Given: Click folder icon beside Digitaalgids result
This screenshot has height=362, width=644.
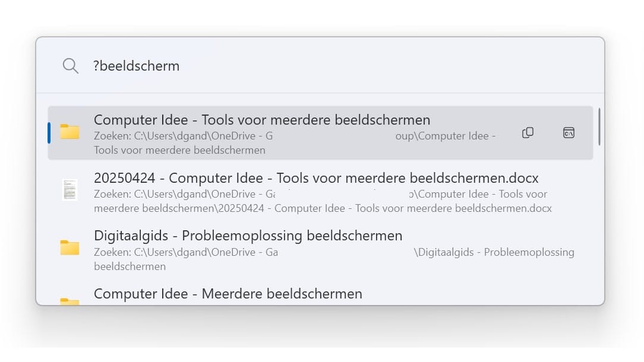Looking at the screenshot, I should coord(70,247).
